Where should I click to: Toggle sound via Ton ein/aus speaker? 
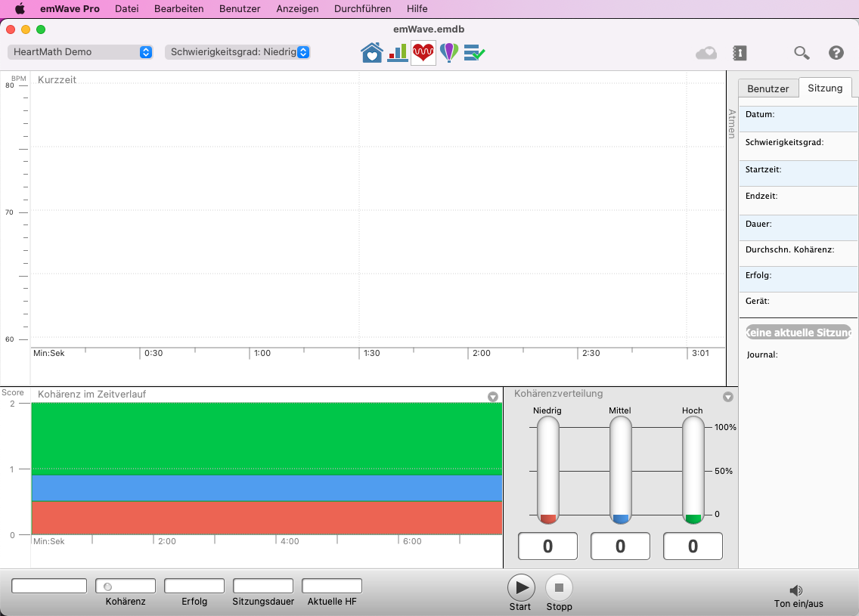796,590
